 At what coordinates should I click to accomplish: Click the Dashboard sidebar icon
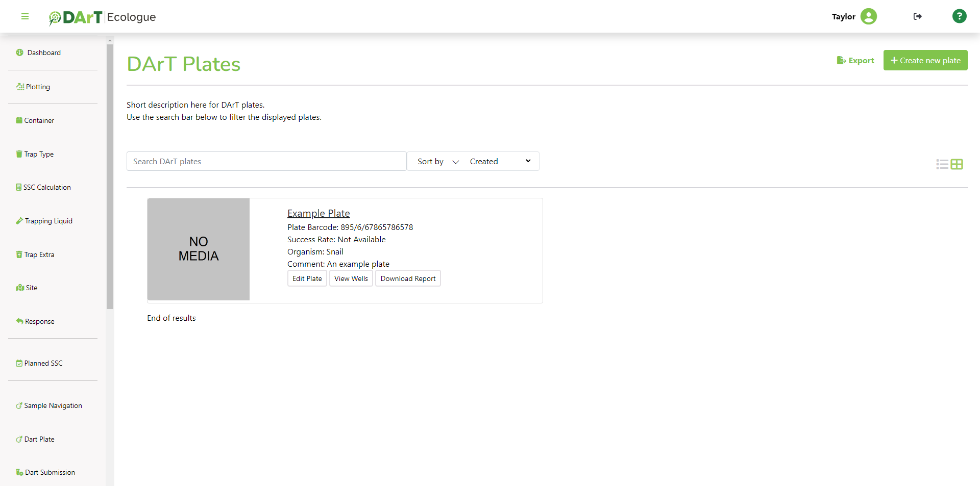coord(20,53)
